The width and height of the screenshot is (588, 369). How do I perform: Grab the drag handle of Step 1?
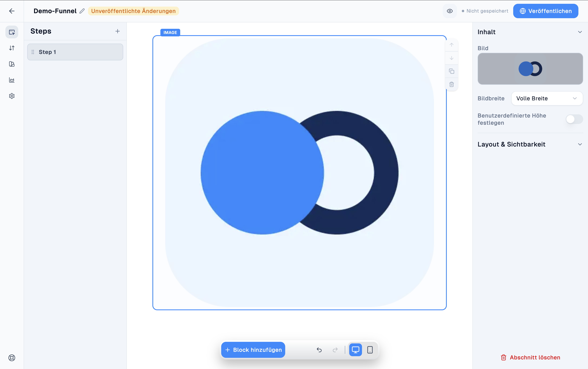point(33,52)
